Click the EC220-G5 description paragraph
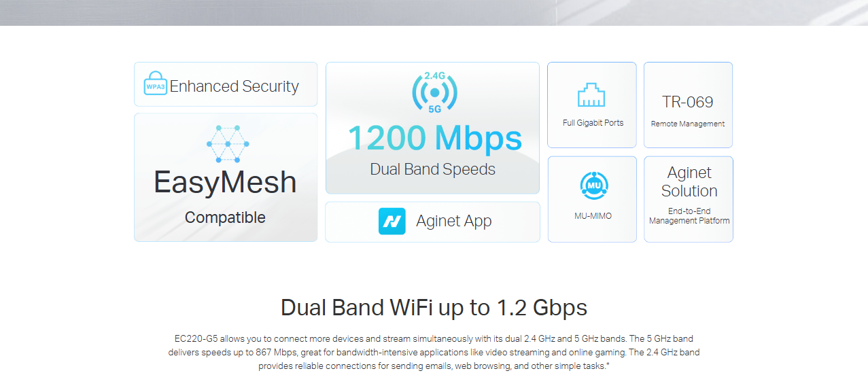 pos(434,352)
